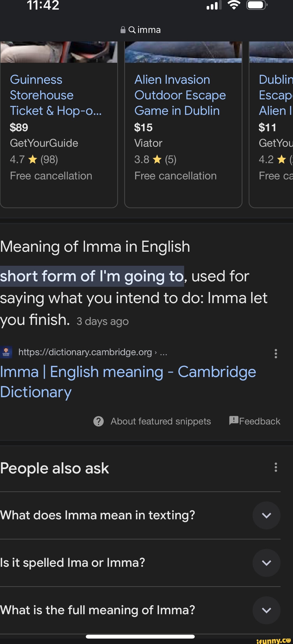Open Guinness Storehouse Ticket listing
293x644 pixels.
point(56,95)
